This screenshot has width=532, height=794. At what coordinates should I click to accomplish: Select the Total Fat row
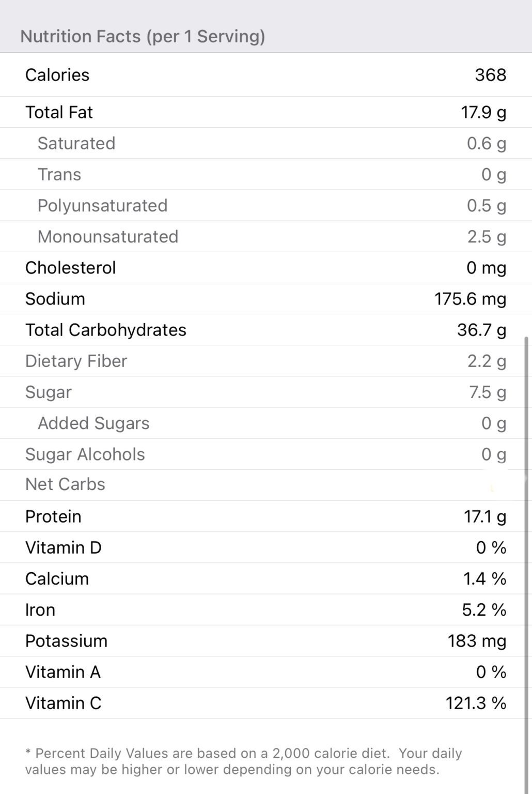[x=265, y=112]
